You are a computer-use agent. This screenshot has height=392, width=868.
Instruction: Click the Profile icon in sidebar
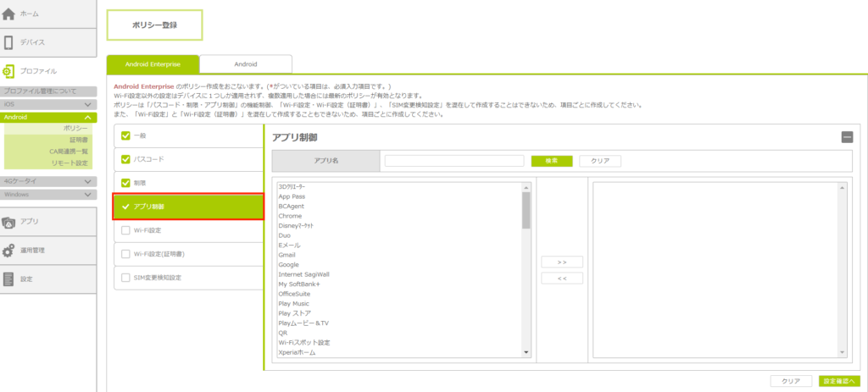(x=9, y=72)
